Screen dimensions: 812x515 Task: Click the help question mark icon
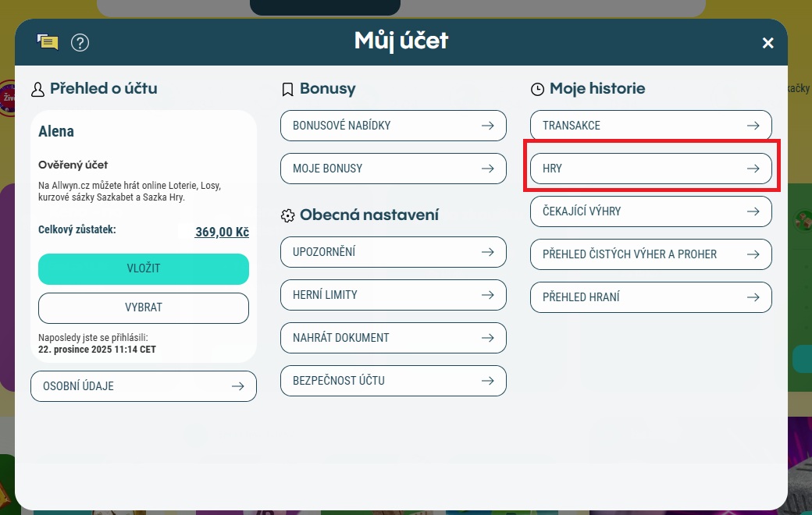click(80, 43)
